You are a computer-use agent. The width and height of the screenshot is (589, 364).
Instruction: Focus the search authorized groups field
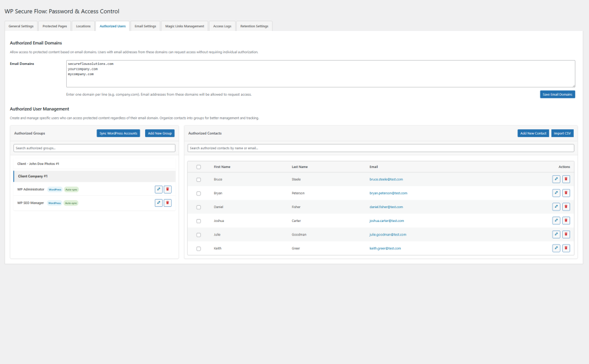(94, 148)
